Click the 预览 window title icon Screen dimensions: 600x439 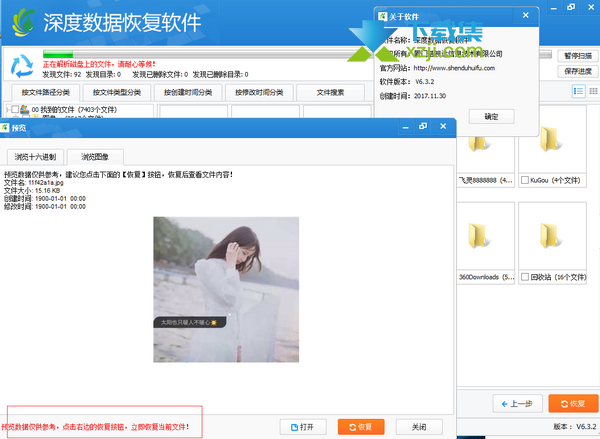pos(5,127)
